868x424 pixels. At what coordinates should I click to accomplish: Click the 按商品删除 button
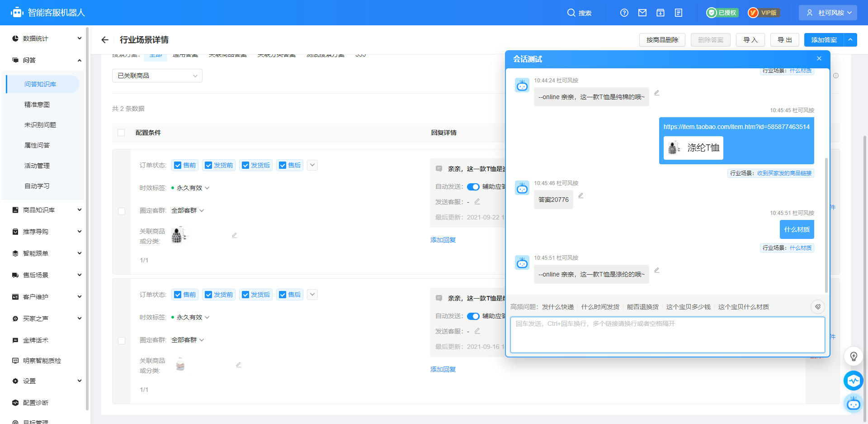(662, 40)
